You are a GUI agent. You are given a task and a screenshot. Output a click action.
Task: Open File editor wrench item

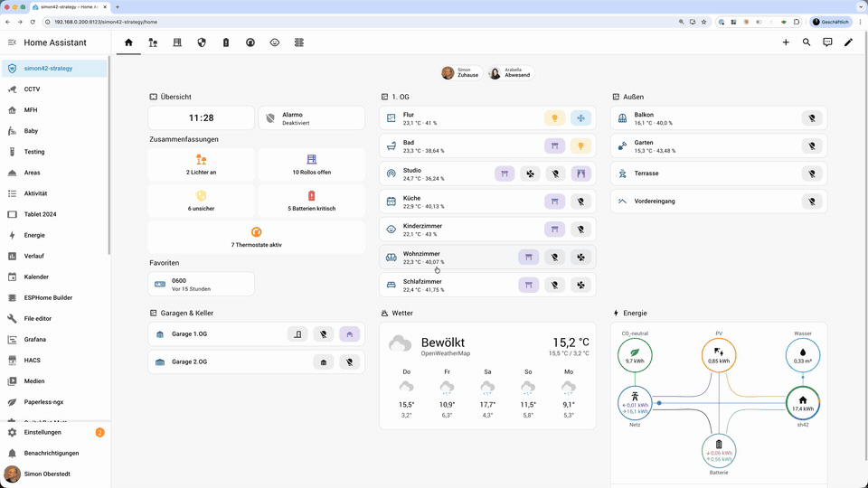click(x=54, y=319)
